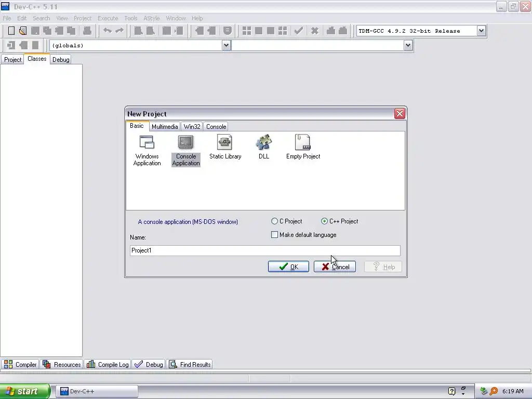
Task: Click the New file toolbar icon
Action: (11, 31)
